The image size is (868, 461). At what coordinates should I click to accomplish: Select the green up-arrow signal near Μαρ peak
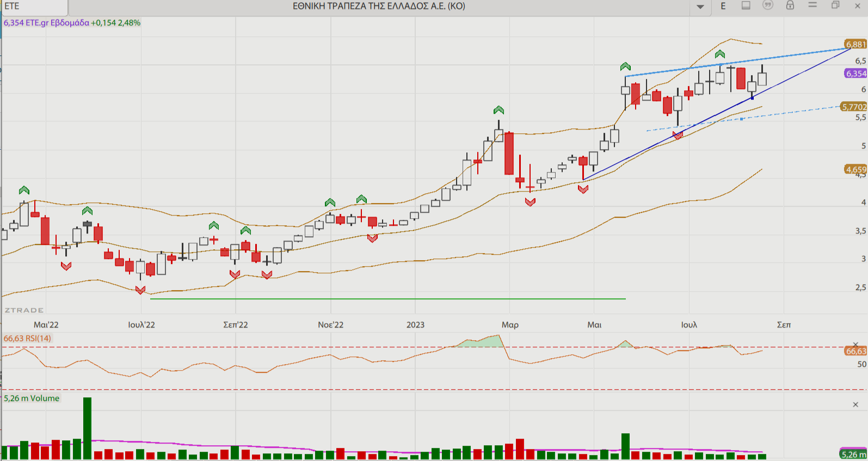click(x=498, y=110)
